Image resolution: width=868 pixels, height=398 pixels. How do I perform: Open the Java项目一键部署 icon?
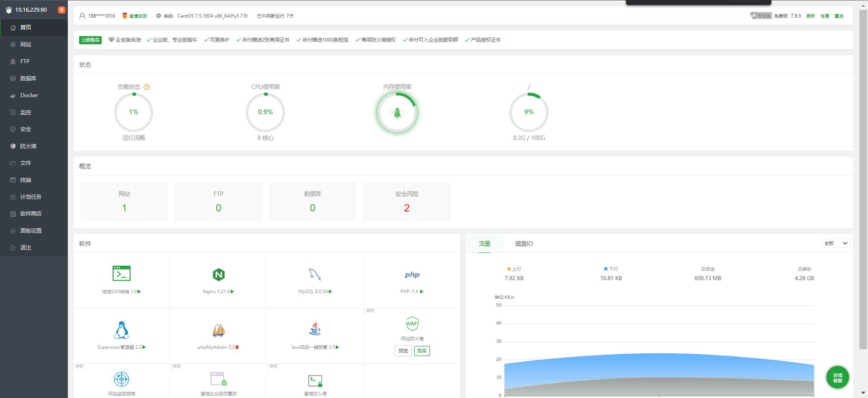coord(315,328)
